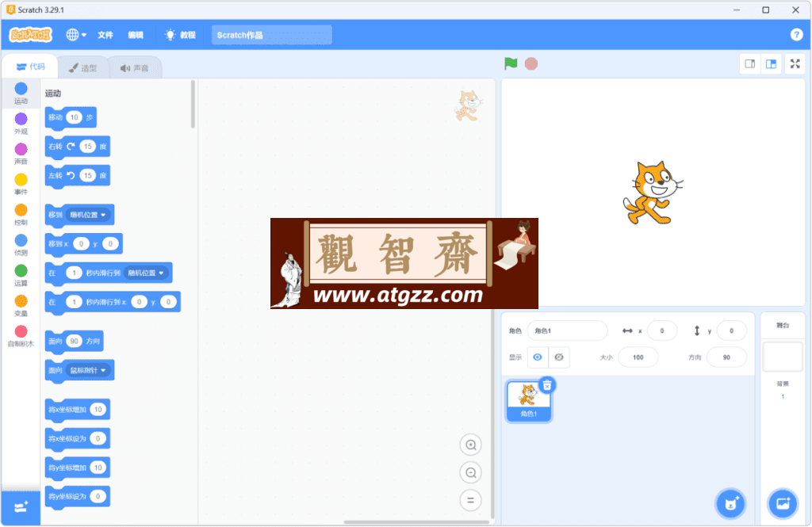Select the 变量 variables category

(x=21, y=305)
